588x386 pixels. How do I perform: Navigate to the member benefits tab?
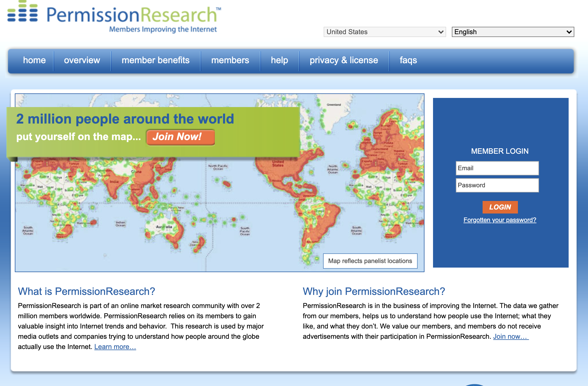(156, 60)
